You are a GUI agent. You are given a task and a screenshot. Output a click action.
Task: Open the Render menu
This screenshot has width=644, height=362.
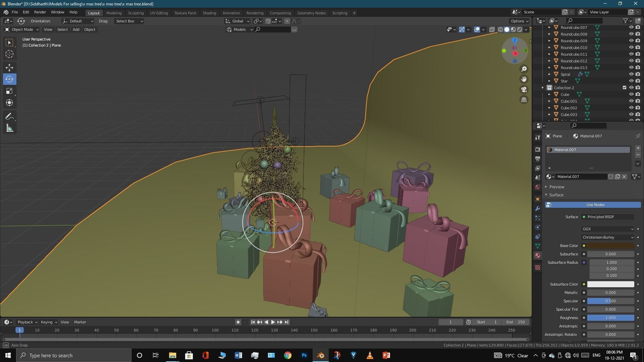point(40,12)
